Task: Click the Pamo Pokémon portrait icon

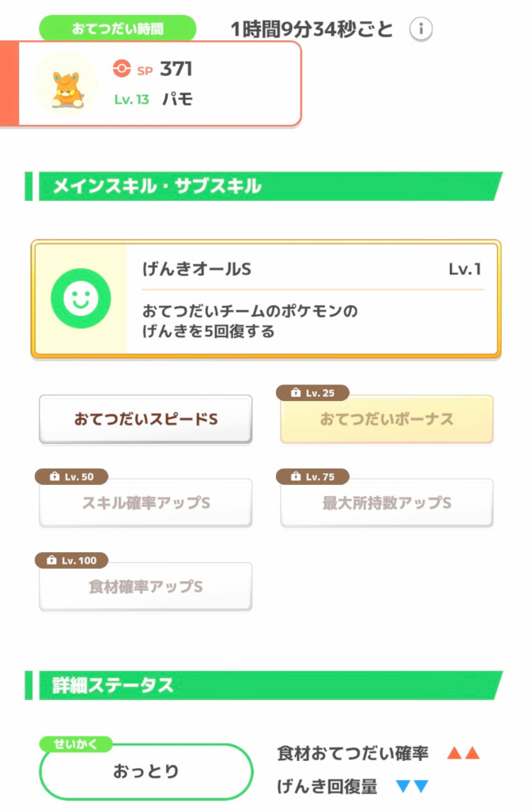Action: tap(67, 84)
